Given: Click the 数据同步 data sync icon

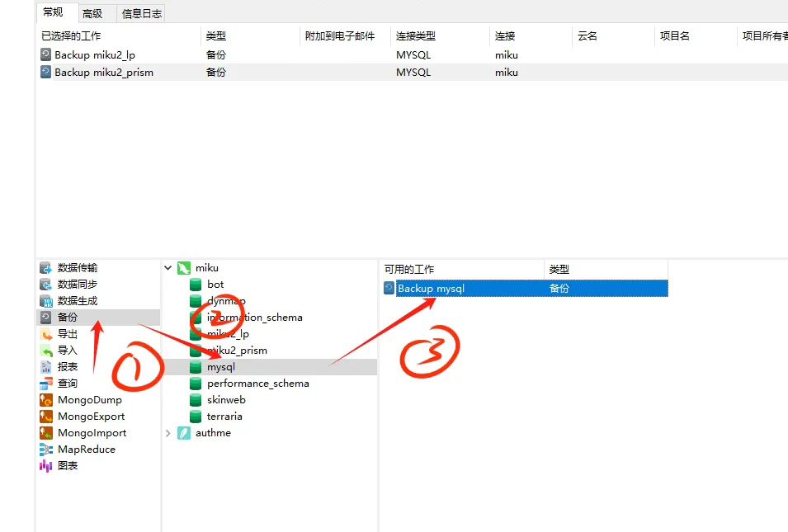Looking at the screenshot, I should coord(46,285).
